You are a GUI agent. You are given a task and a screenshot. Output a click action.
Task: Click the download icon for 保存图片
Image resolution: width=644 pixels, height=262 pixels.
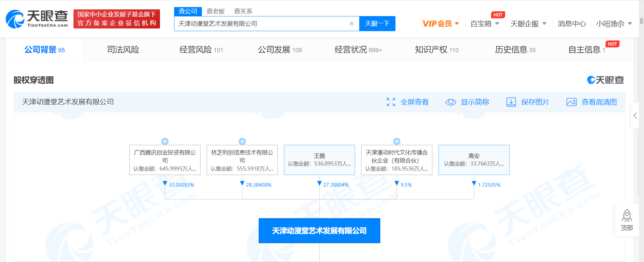(x=511, y=102)
